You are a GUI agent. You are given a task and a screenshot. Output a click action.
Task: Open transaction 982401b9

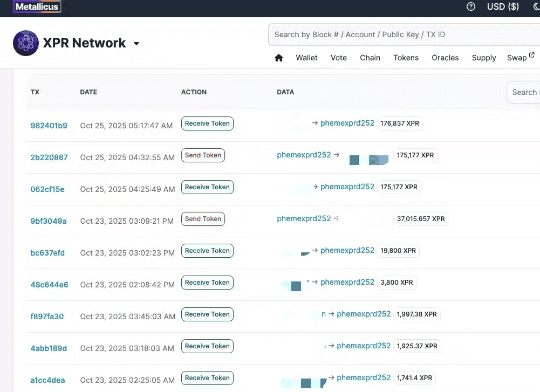point(49,126)
